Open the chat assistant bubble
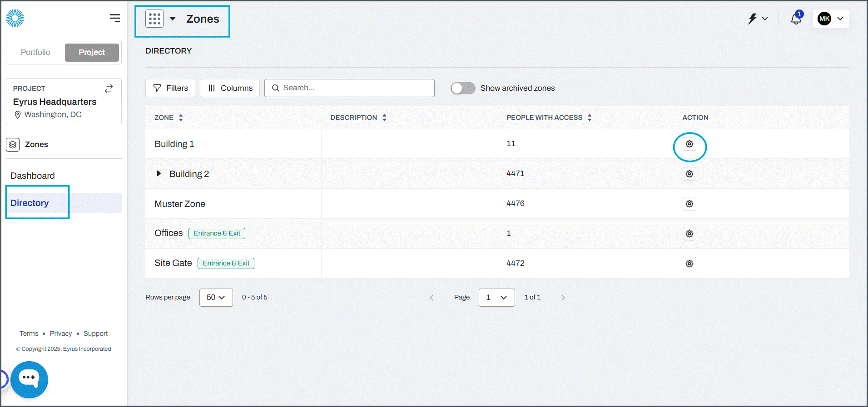This screenshot has width=868, height=407. click(x=29, y=379)
